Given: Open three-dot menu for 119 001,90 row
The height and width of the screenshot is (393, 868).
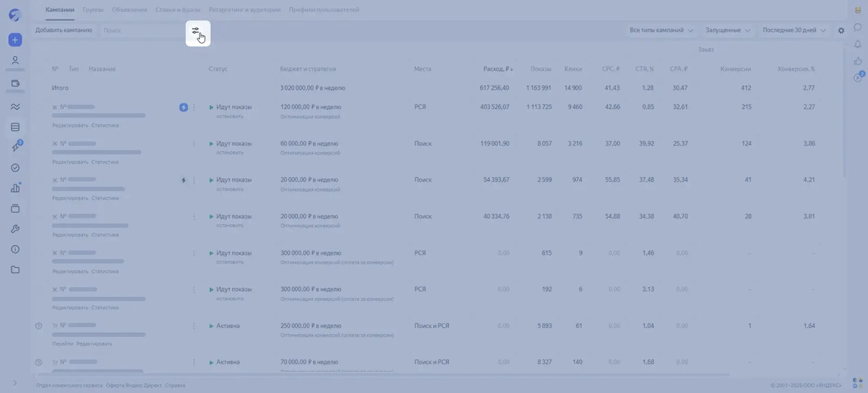Looking at the screenshot, I should coord(194,144).
